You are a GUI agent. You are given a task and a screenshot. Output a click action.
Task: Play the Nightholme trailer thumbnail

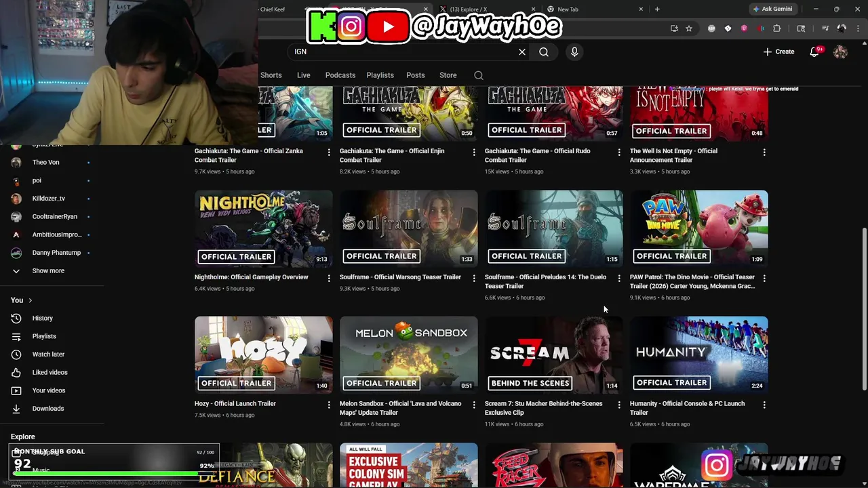coord(264,229)
